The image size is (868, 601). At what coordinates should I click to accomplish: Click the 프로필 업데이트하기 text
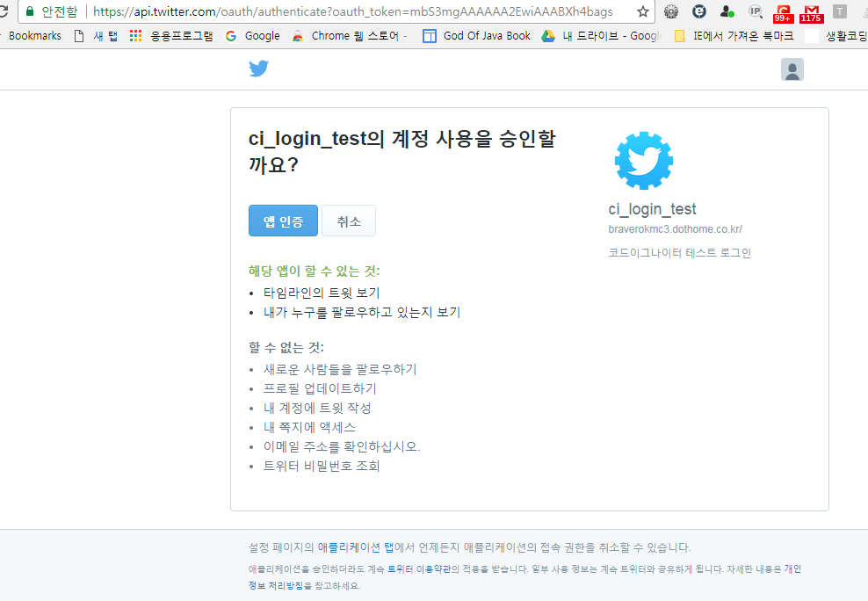point(320,388)
